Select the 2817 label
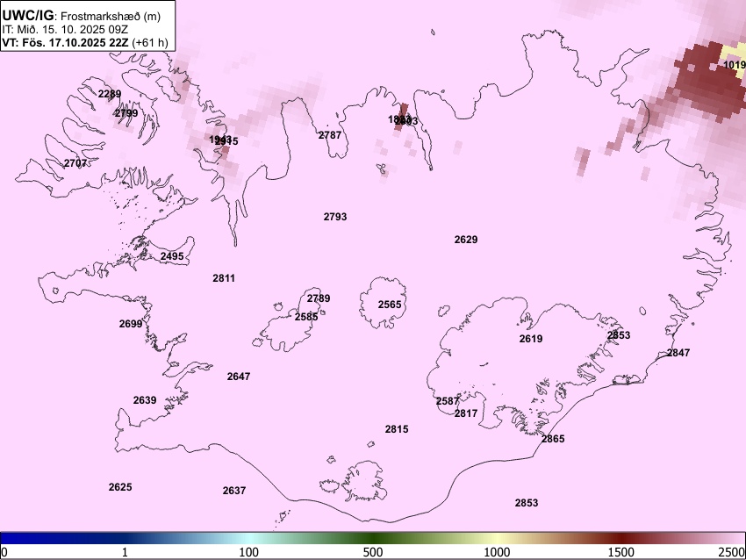746x560 pixels. point(466,413)
